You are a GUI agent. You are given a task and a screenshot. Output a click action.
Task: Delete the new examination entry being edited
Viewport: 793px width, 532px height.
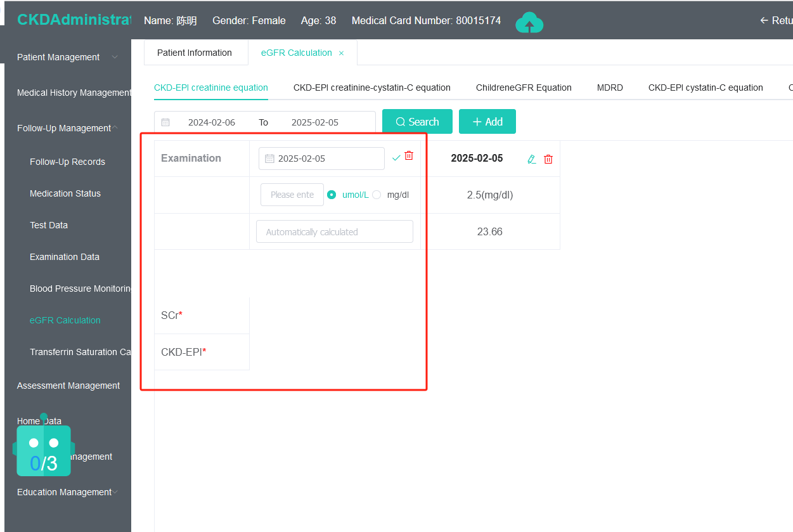409,156
